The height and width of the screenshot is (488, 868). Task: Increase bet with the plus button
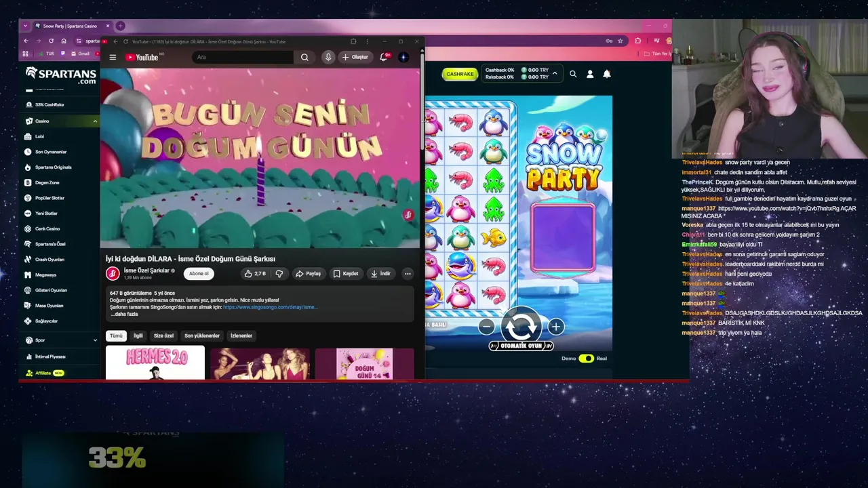(555, 327)
